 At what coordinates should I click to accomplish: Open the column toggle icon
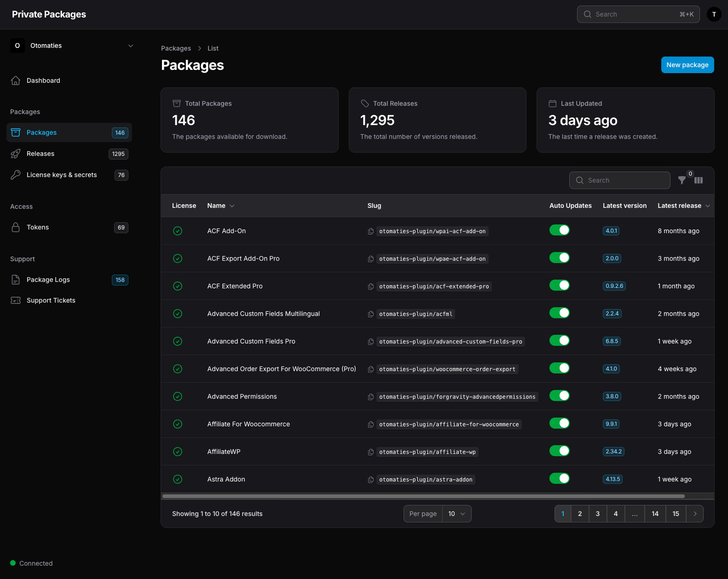pos(699,180)
